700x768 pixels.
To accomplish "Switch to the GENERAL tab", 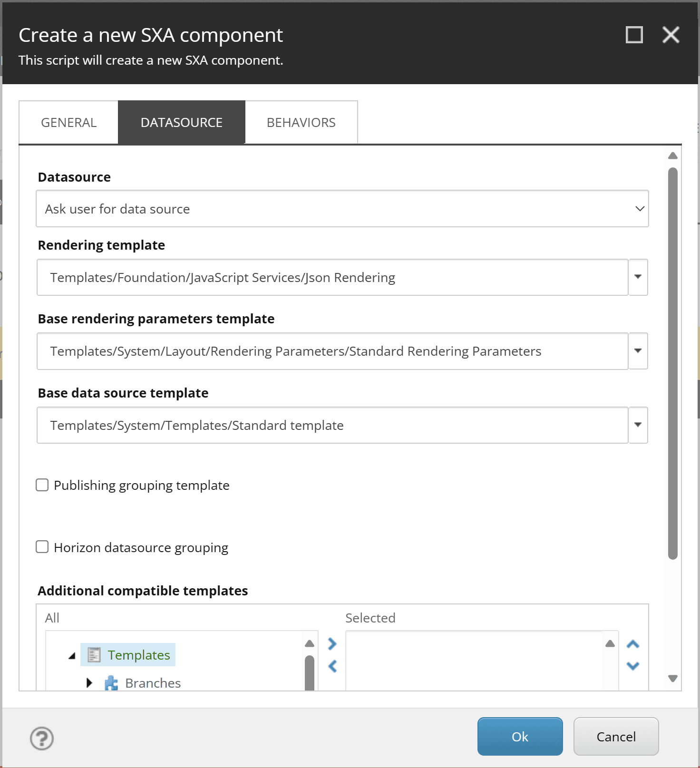I will (x=69, y=123).
